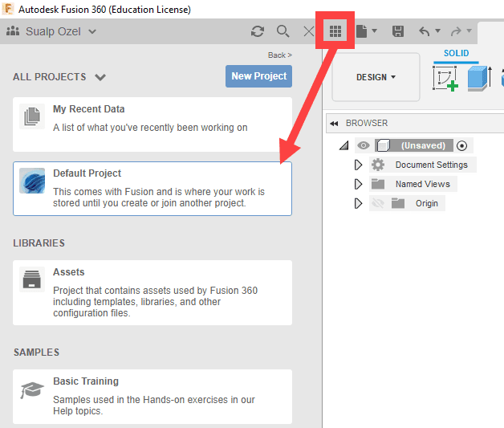This screenshot has width=504, height=428.
Task: Open the search magnifier in data panel
Action: pyautogui.click(x=283, y=31)
